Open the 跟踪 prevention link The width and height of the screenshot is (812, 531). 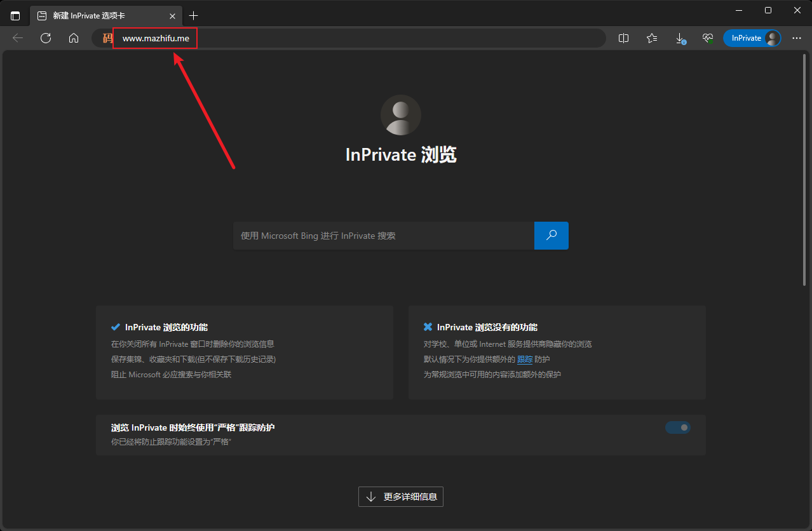[525, 360]
